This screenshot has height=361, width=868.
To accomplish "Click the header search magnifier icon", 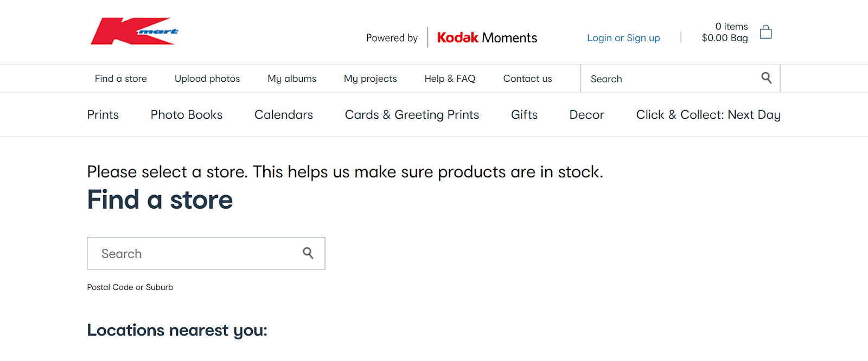I will pyautogui.click(x=766, y=78).
